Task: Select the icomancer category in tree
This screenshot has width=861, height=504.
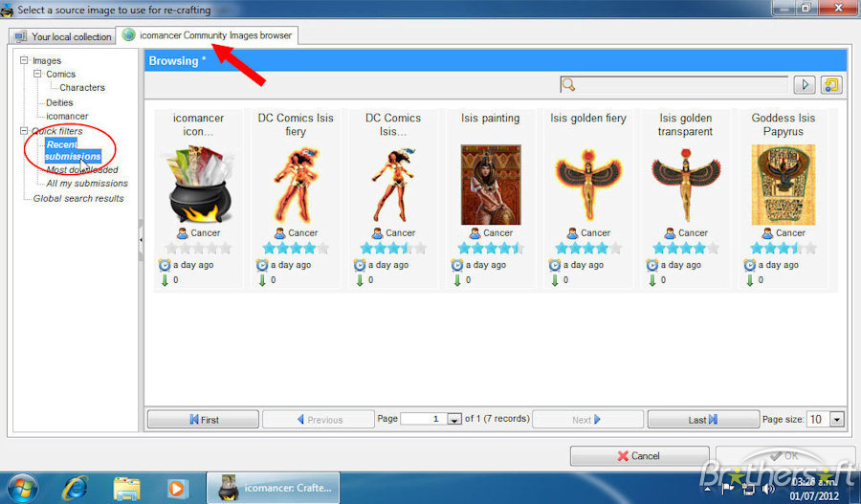Action: point(67,117)
